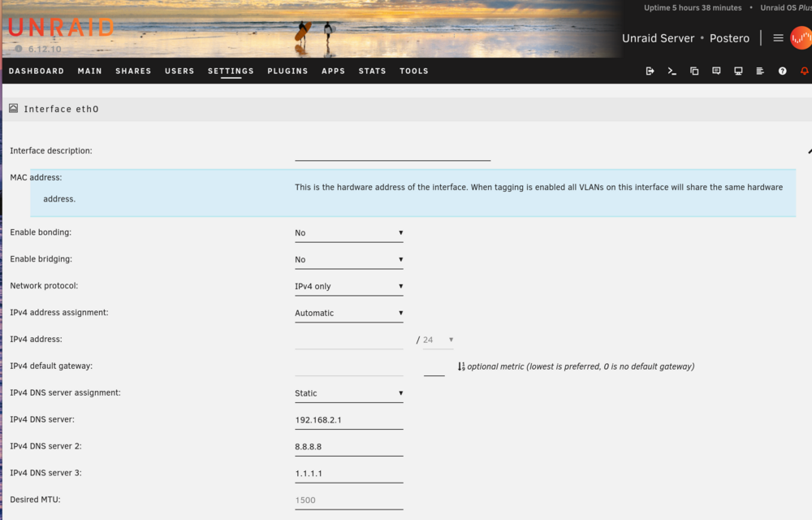Open the subnet mask /24 dropdown
Viewport: 812px width, 520px height.
438,340
